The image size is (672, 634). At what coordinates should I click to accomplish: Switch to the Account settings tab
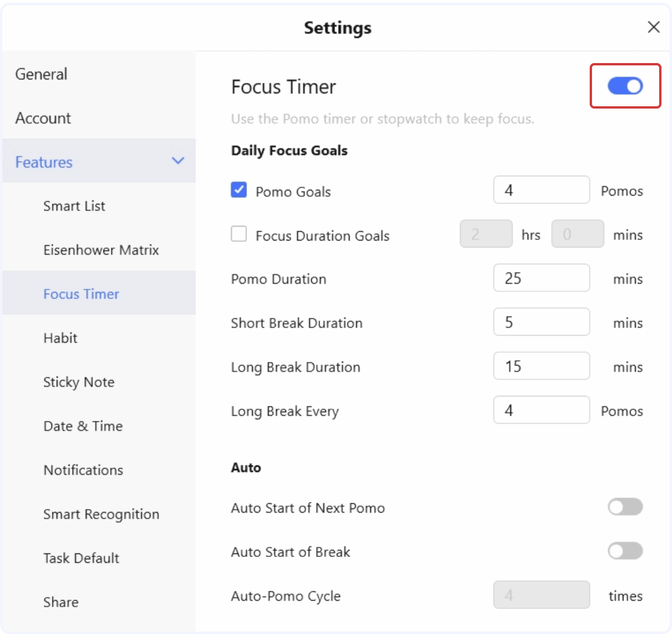point(43,118)
